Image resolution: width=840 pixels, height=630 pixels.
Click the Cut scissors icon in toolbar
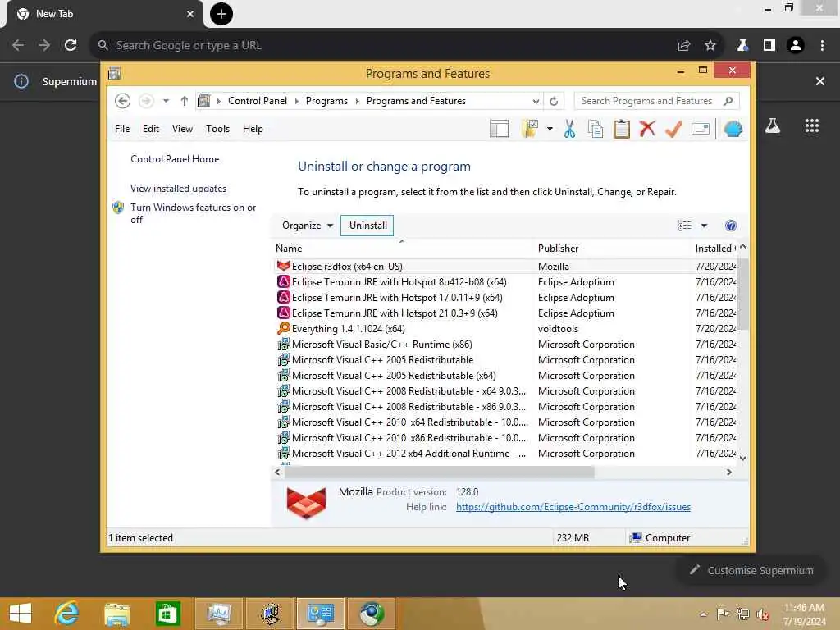pos(569,129)
